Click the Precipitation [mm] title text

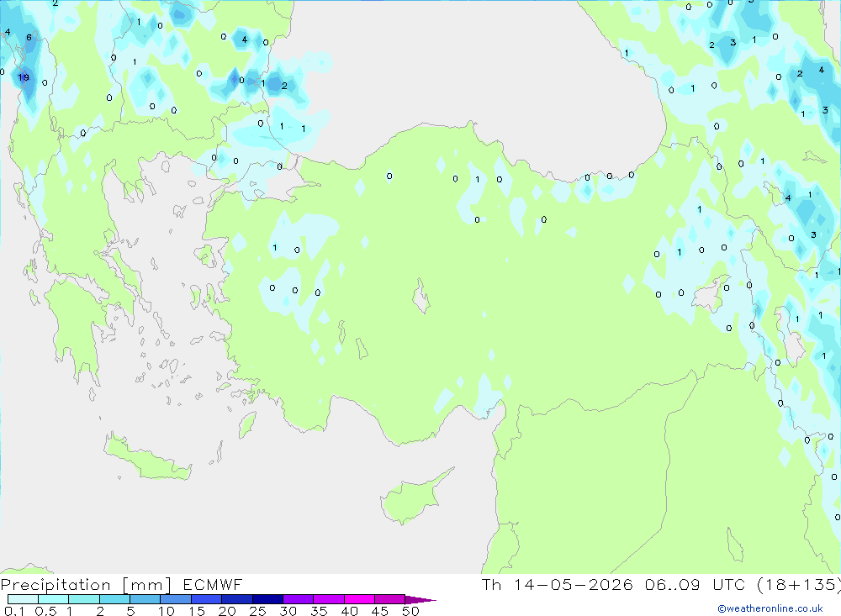(x=86, y=584)
